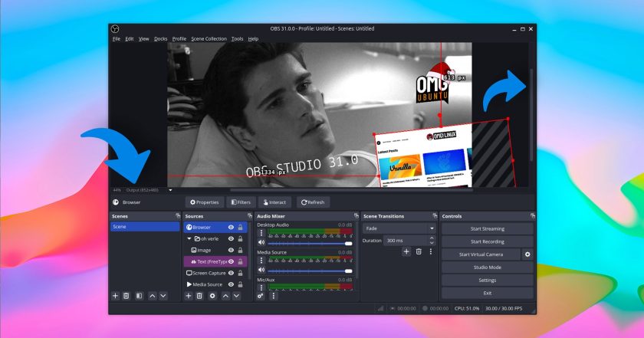Open preview scaling dropdown arrow
The image size is (644, 338).
point(170,190)
